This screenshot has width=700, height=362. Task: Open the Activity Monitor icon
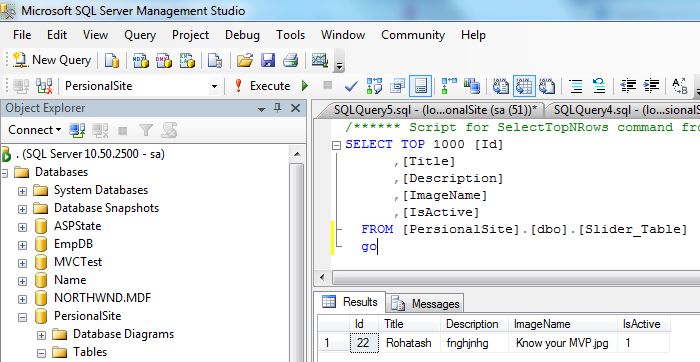320,60
